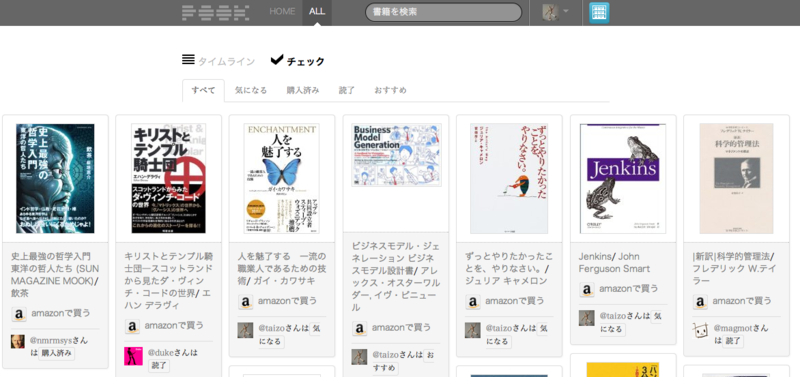Open @taizo avatar on 人を魅了する card

coord(245,330)
